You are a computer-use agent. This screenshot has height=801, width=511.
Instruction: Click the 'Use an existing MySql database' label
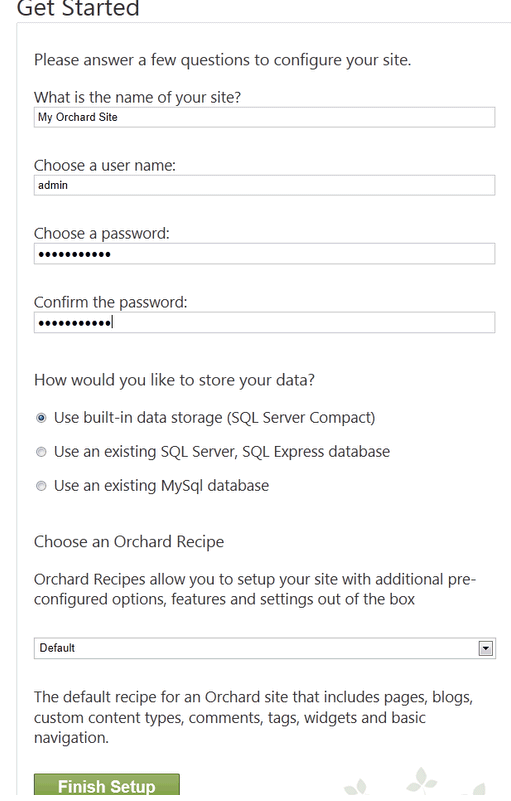pyautogui.click(x=161, y=485)
